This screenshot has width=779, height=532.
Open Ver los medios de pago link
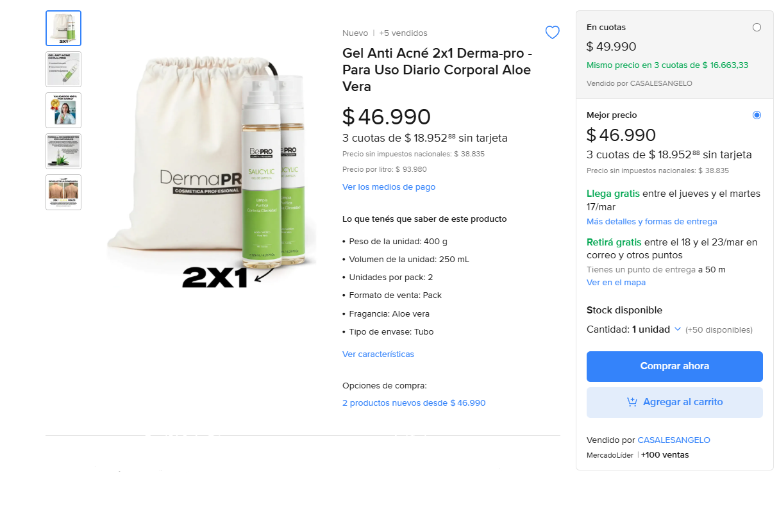[389, 187]
